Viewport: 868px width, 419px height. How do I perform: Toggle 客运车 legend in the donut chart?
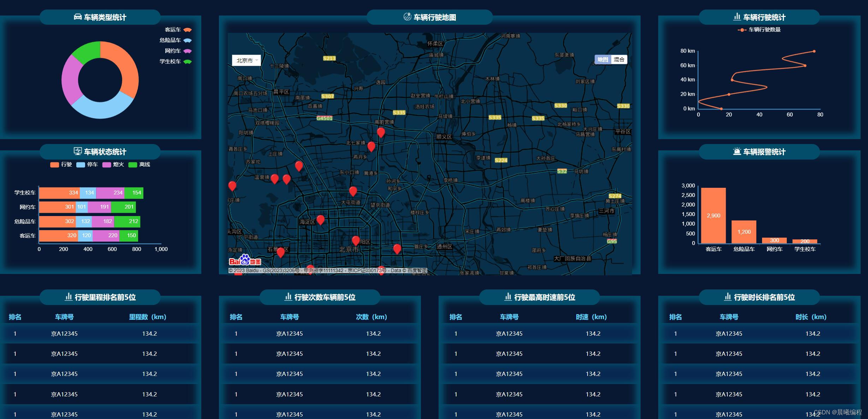point(178,30)
